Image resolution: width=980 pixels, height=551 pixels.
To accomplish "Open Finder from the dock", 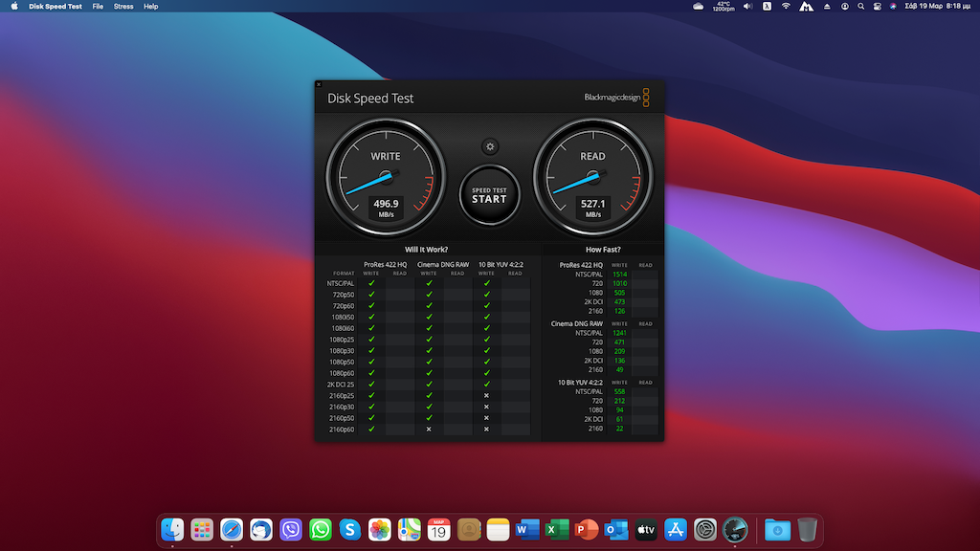I will click(172, 530).
